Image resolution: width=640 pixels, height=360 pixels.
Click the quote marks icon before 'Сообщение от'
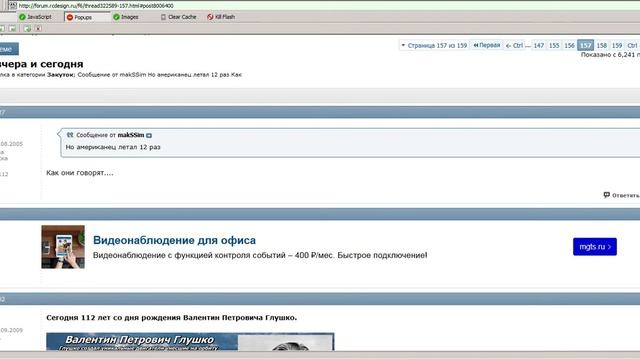(x=70, y=135)
